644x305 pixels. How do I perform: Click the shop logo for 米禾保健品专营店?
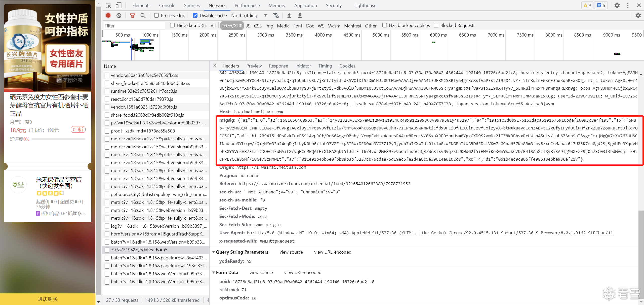click(18, 185)
